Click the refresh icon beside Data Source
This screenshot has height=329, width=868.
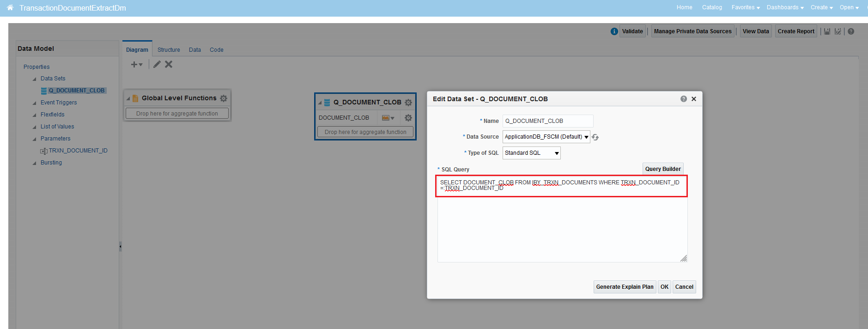pyautogui.click(x=595, y=137)
